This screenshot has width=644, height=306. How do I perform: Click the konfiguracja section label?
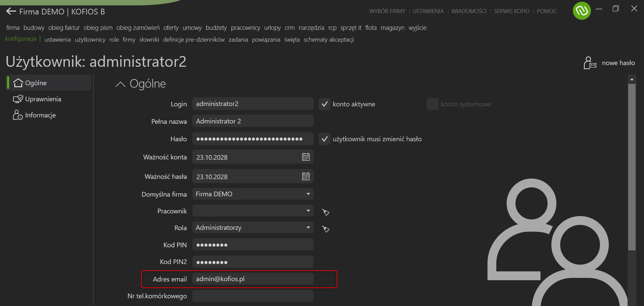pos(21,39)
